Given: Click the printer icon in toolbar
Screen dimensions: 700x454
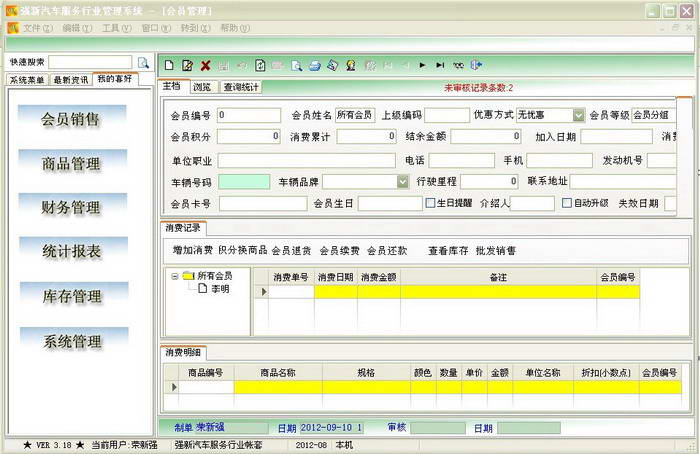Looking at the screenshot, I should (314, 65).
